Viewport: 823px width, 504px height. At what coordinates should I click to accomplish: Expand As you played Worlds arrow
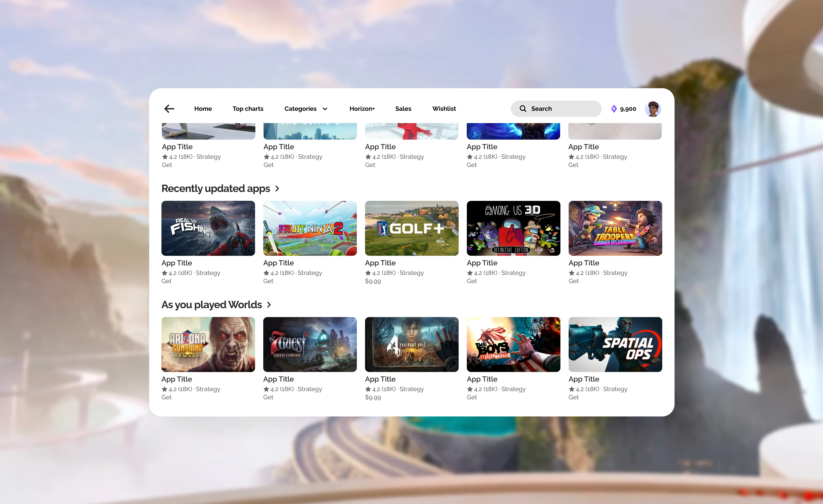pyautogui.click(x=269, y=305)
